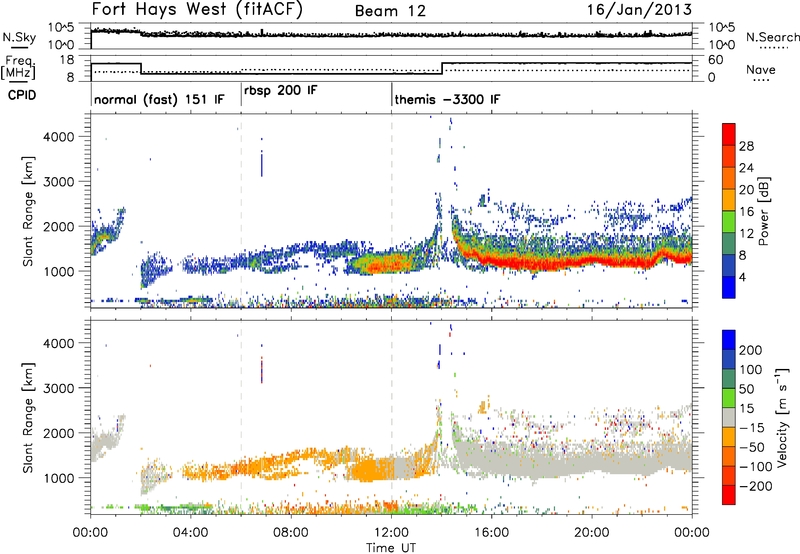Click the 'Power [dB]' colorbar title

click(x=764, y=211)
